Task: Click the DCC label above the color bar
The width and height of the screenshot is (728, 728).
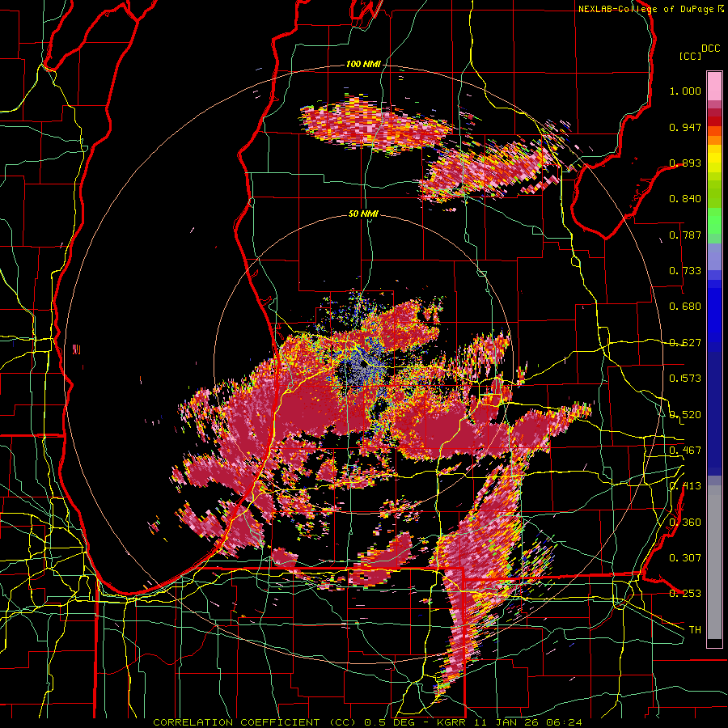Action: click(x=710, y=49)
